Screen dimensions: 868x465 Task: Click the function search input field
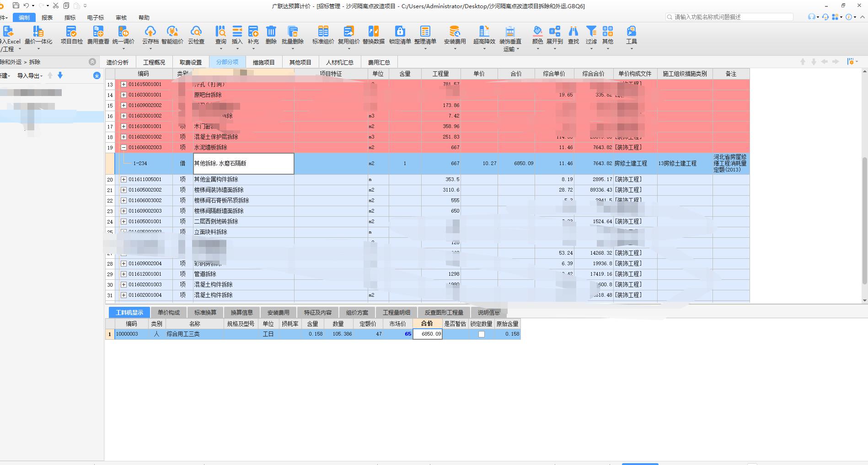(729, 17)
